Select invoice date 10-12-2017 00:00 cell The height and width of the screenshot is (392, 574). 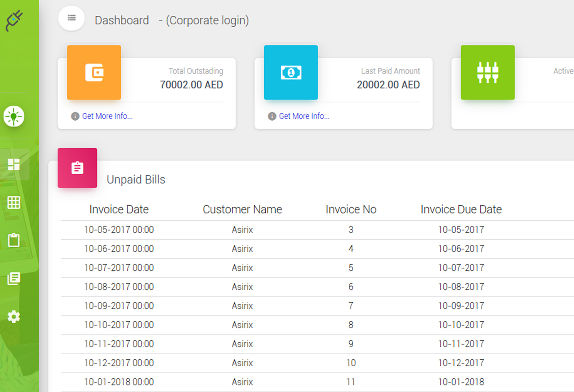tap(119, 363)
